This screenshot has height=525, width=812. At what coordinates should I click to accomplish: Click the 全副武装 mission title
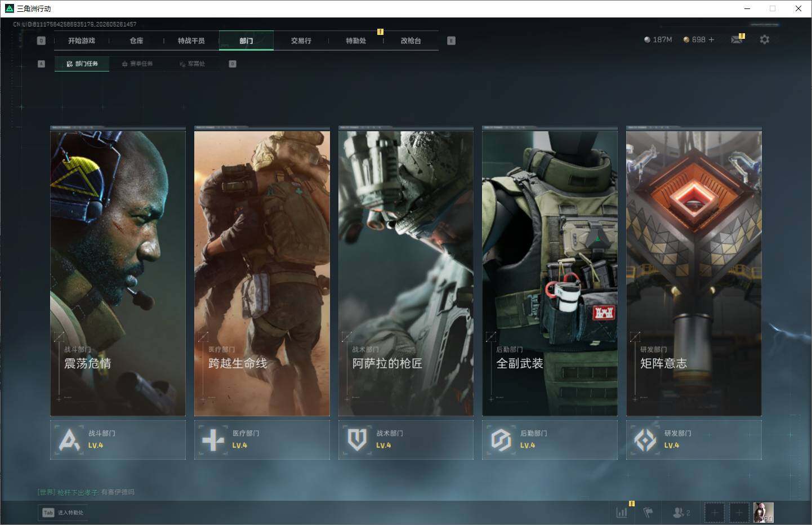click(x=520, y=363)
